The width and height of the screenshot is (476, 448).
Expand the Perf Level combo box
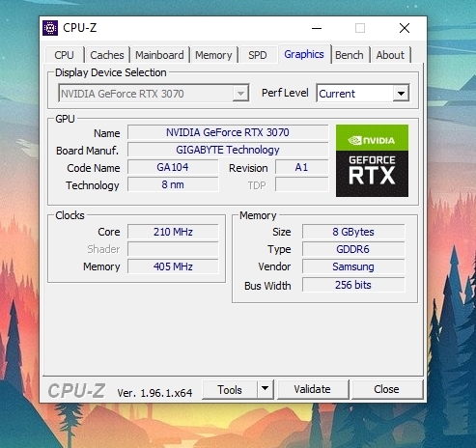pos(363,94)
